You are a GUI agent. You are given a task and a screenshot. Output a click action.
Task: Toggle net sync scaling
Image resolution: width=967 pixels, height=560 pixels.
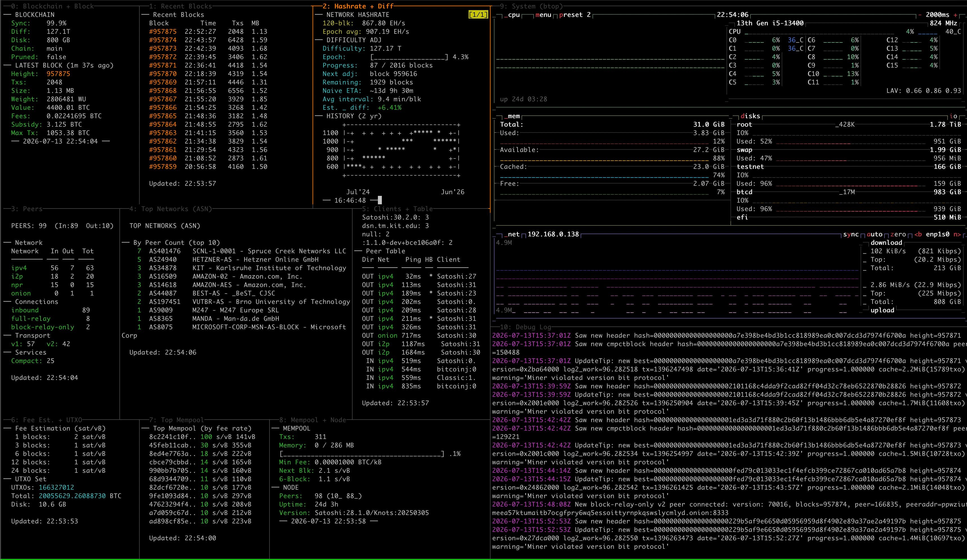click(x=851, y=234)
